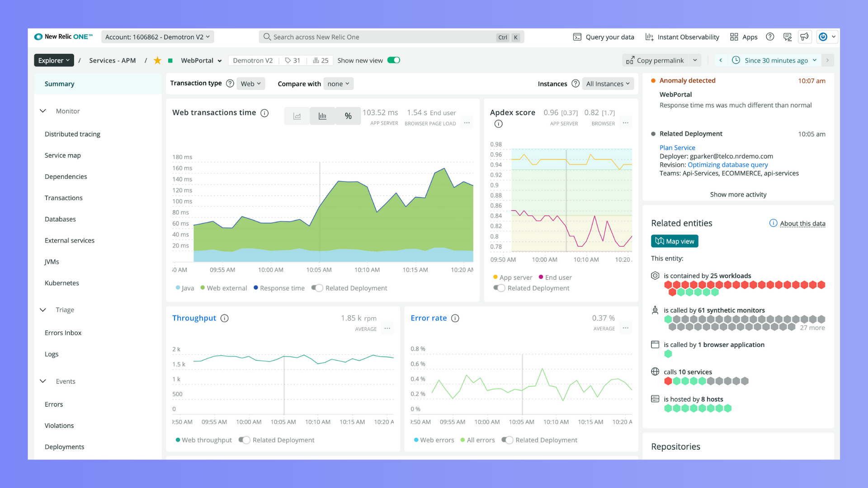This screenshot has width=868, height=488.
Task: Open the Service map panel
Action: 62,155
